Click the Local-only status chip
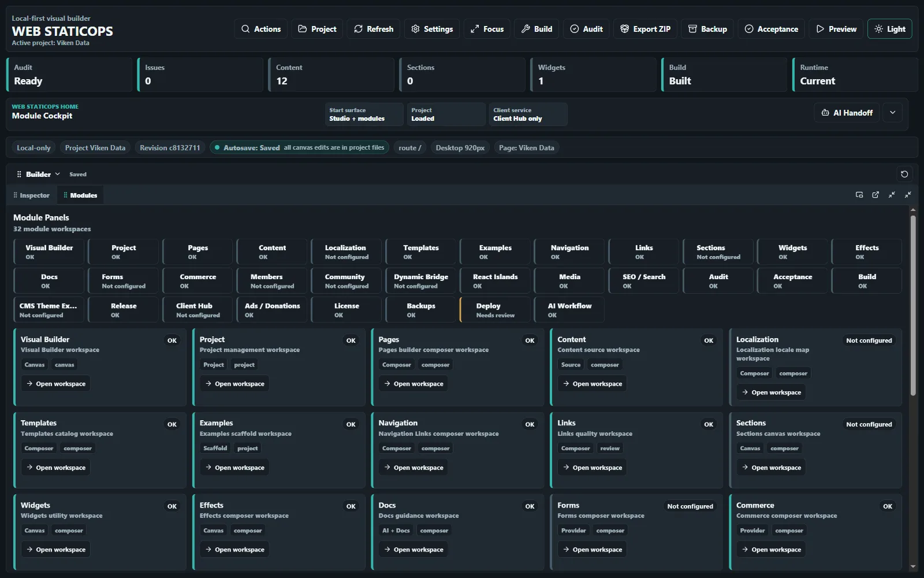The width and height of the screenshot is (924, 578). 33,148
